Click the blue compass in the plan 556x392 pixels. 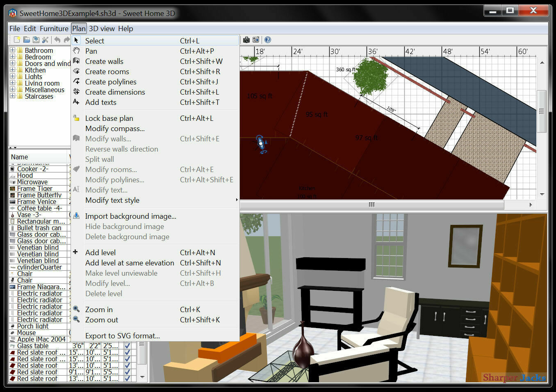[261, 144]
